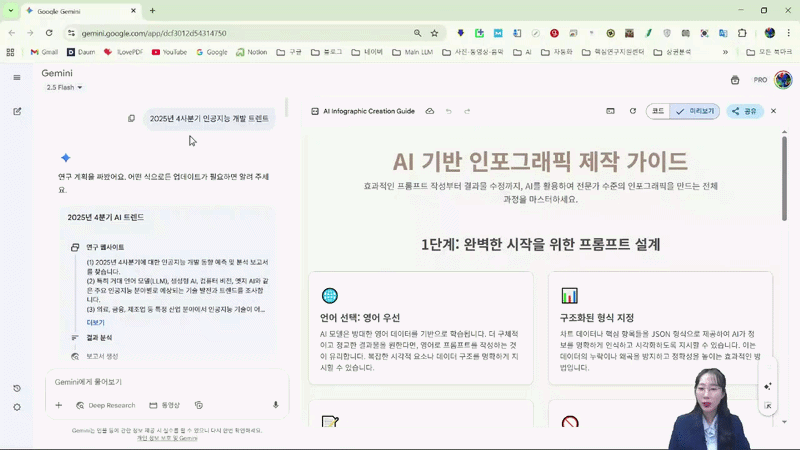
Task: Open the YouTube bookmark in bookmarks bar
Action: click(x=168, y=52)
